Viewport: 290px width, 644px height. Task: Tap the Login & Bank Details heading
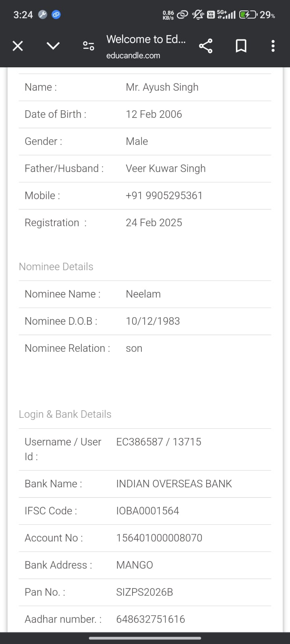[65, 414]
